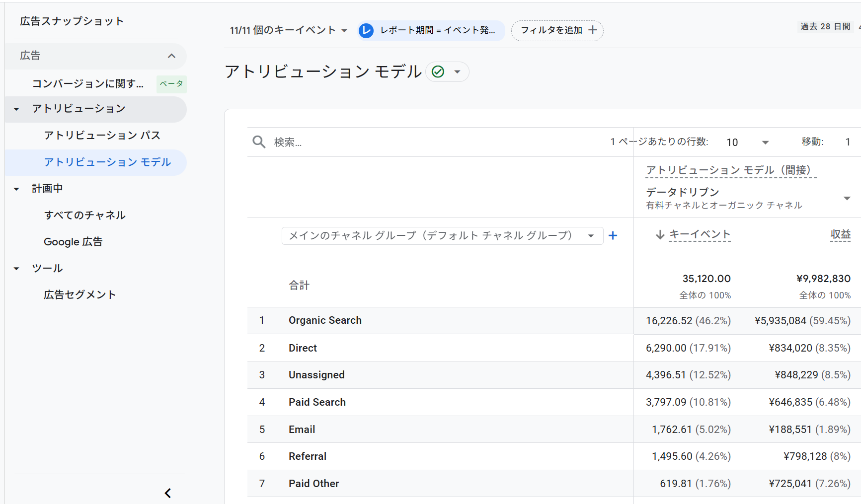Click the ¥725,041 (7.26%) cell
Viewport: 861px width, 504px height.
tap(810, 484)
